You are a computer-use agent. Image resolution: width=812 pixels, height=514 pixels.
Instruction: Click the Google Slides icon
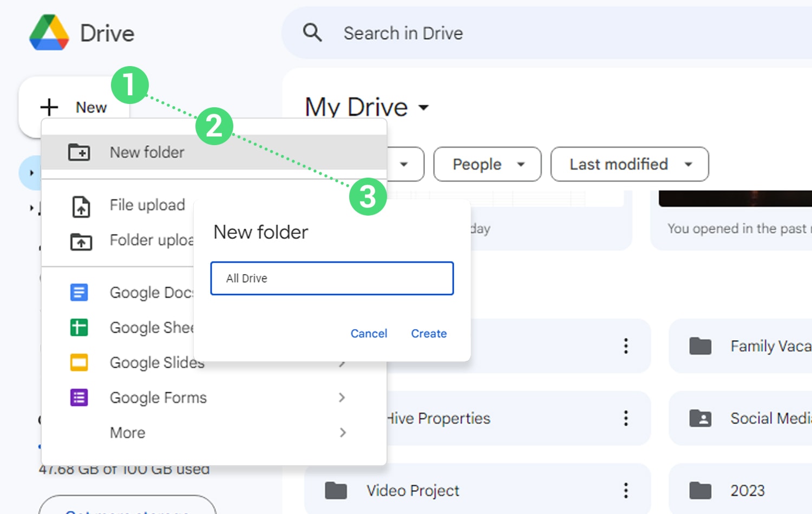(x=79, y=362)
